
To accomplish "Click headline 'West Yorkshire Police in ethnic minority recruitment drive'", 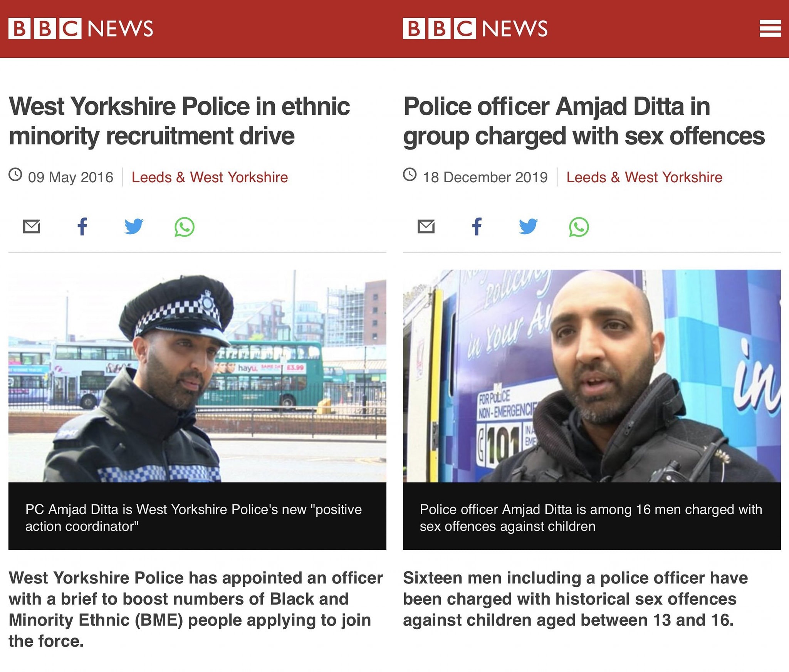I will click(x=179, y=121).
